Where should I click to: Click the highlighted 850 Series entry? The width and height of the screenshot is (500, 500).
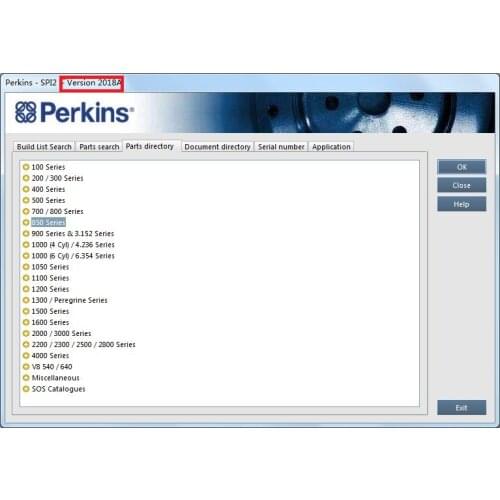(48, 222)
